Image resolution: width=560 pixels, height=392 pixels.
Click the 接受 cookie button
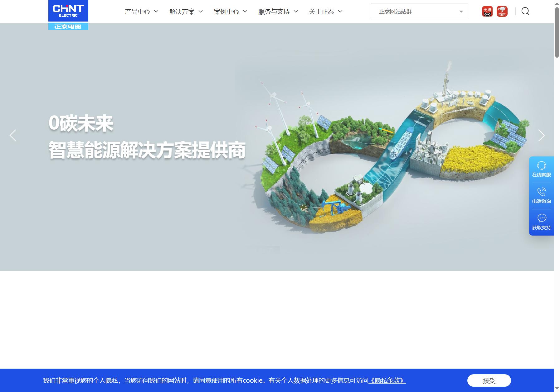click(x=489, y=380)
